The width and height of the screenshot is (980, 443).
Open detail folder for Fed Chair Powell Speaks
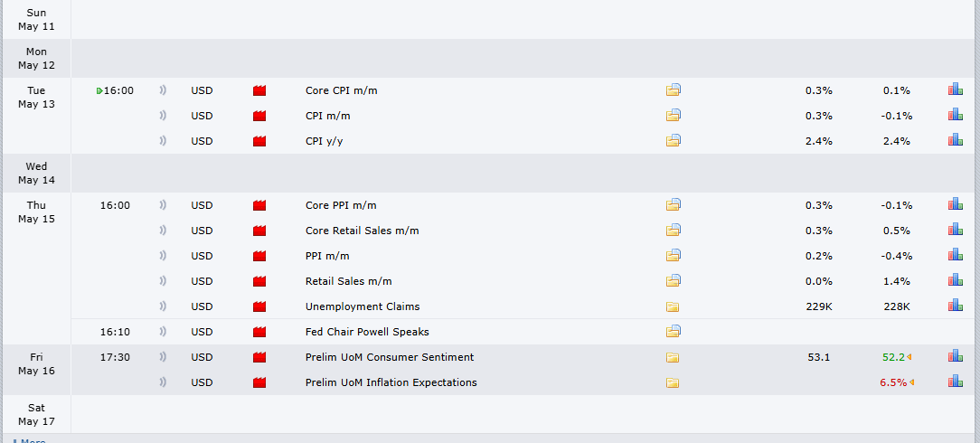(674, 331)
